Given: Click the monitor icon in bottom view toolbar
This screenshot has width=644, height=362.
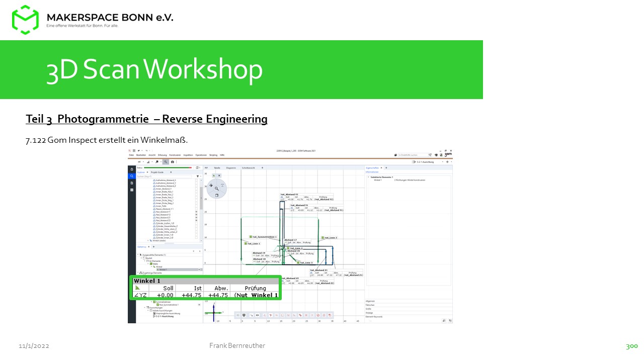Looking at the screenshot, I should (244, 315).
